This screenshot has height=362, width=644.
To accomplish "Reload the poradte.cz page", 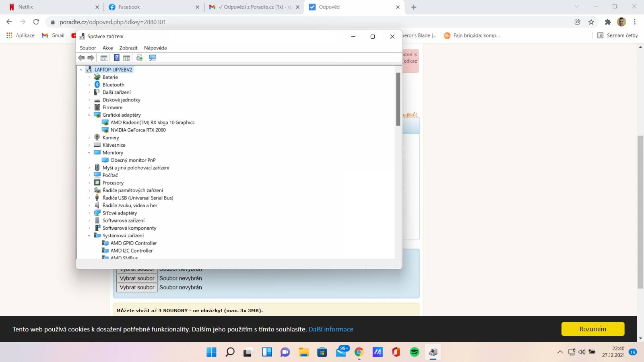I will pos(36,22).
